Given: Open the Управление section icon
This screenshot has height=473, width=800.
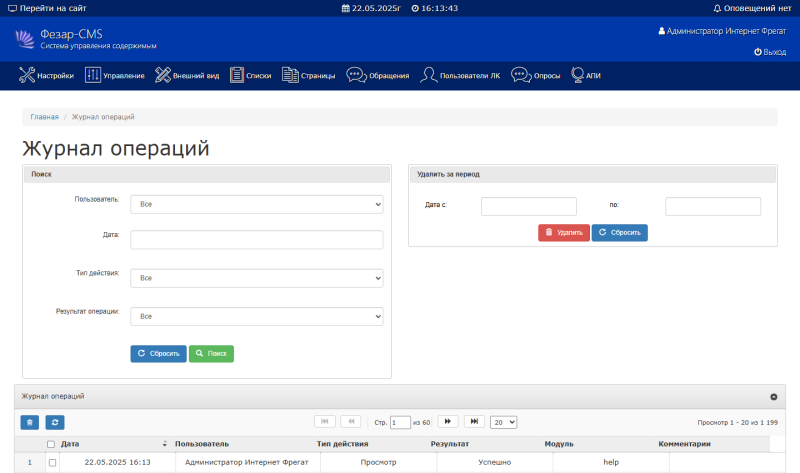Looking at the screenshot, I should 93,75.
